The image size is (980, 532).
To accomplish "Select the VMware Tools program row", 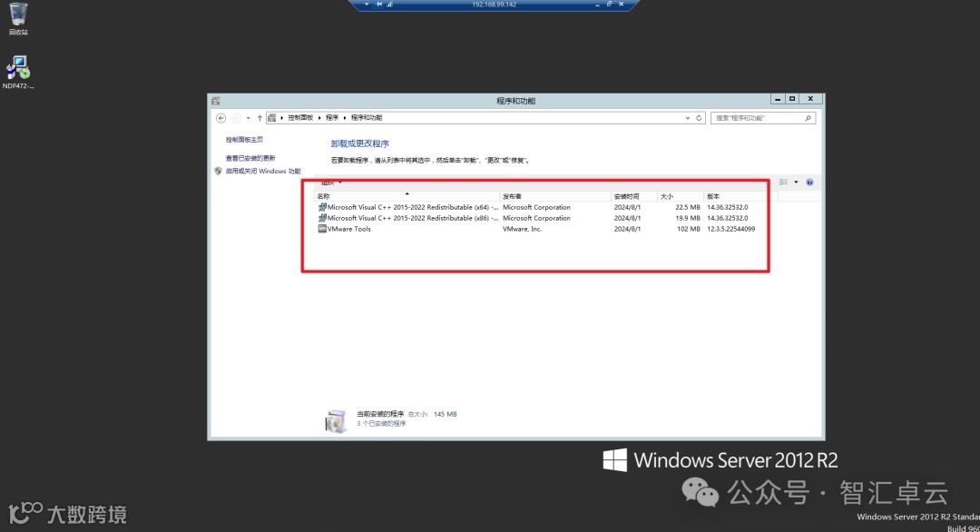I will point(536,229).
